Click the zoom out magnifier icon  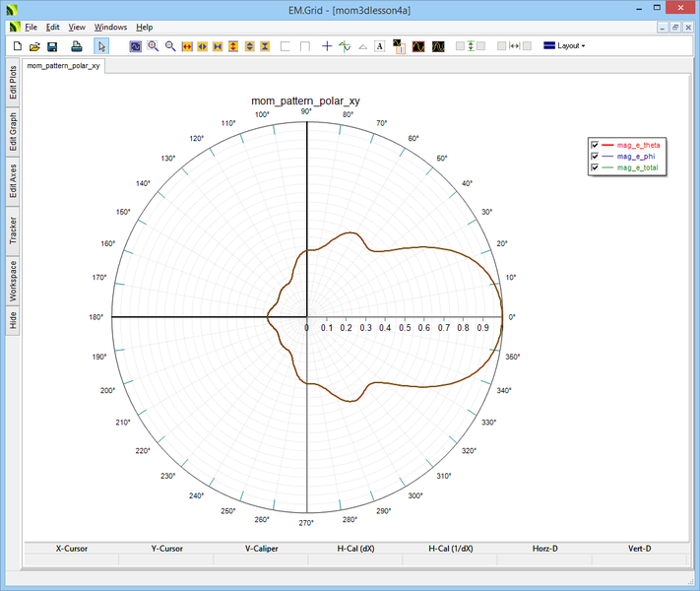pyautogui.click(x=170, y=46)
